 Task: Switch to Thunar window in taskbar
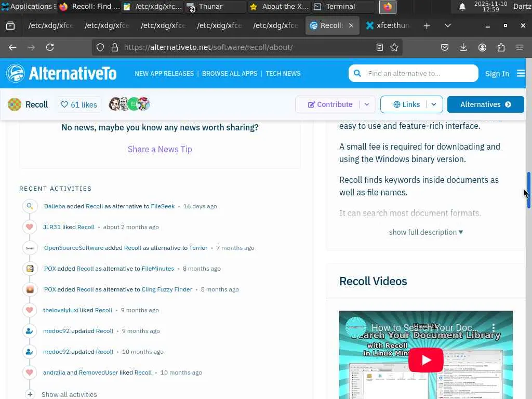(x=216, y=6)
